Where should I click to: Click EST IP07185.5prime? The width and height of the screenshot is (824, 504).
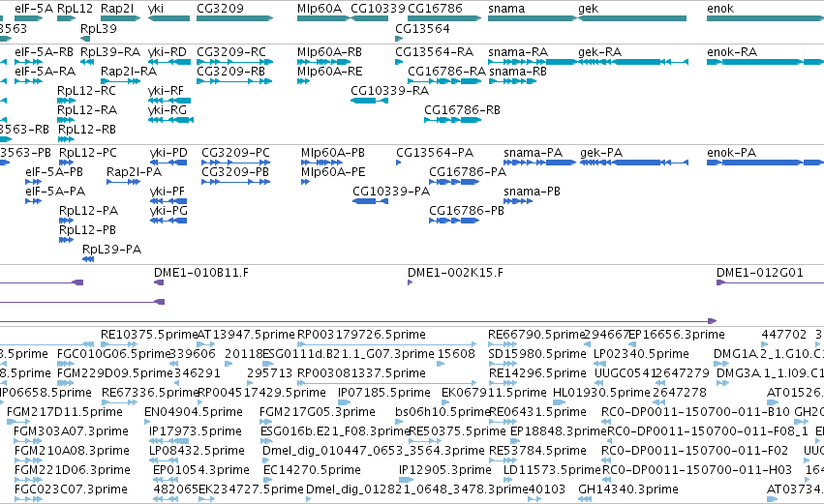(384, 393)
